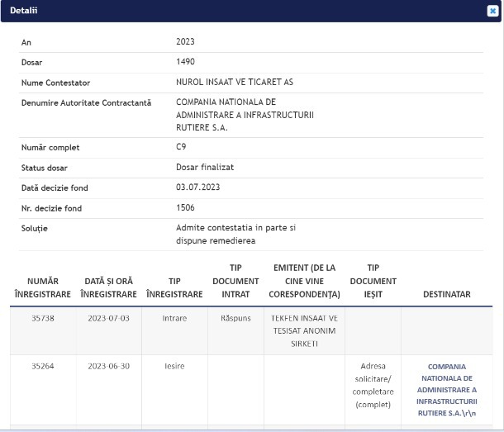
Task: Click the Status dosar label
Action: (45, 168)
